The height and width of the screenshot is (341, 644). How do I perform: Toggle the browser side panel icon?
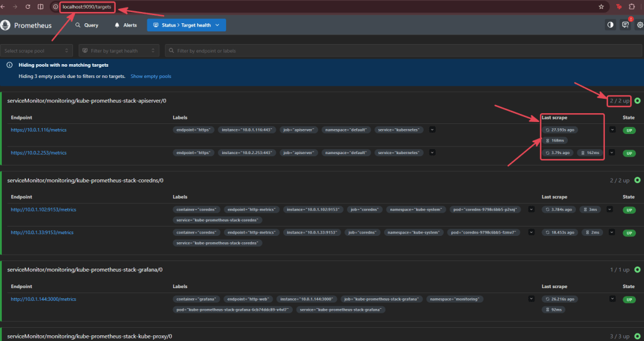click(40, 6)
